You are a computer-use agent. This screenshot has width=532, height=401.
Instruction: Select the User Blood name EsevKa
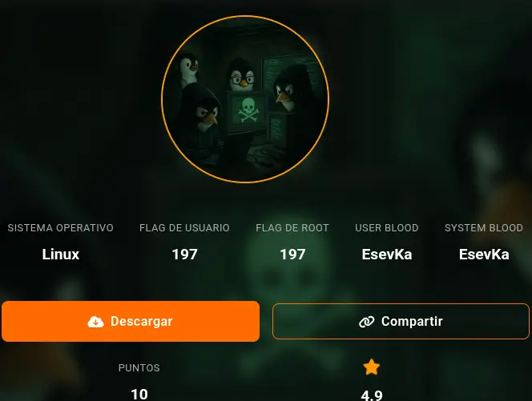(387, 255)
